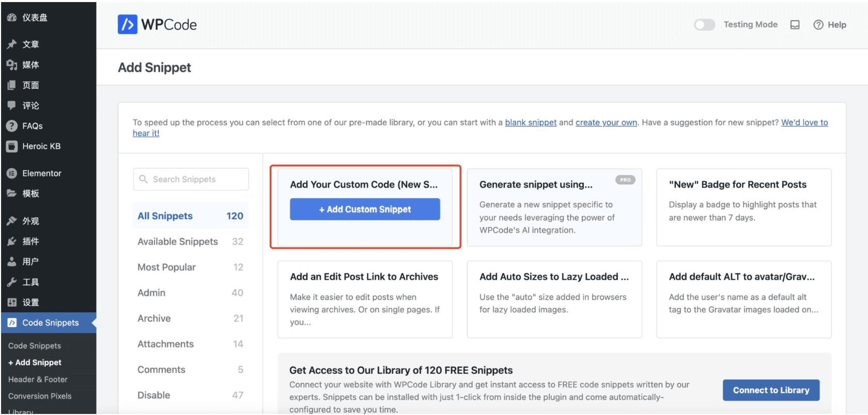Image resolution: width=868 pixels, height=415 pixels.
Task: Click the Help question circle icon
Action: pos(818,25)
